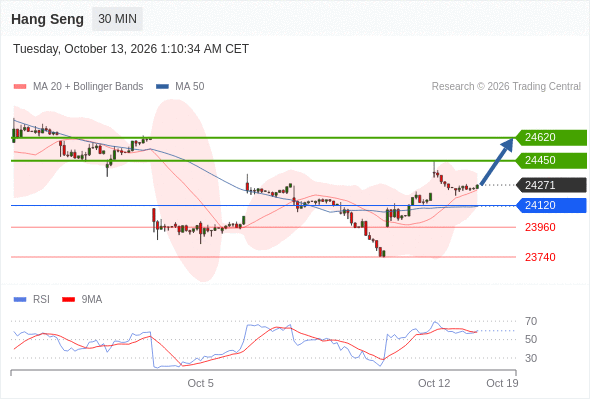Click the Oct 12 date axis label
This screenshot has width=590, height=400.
(x=434, y=383)
